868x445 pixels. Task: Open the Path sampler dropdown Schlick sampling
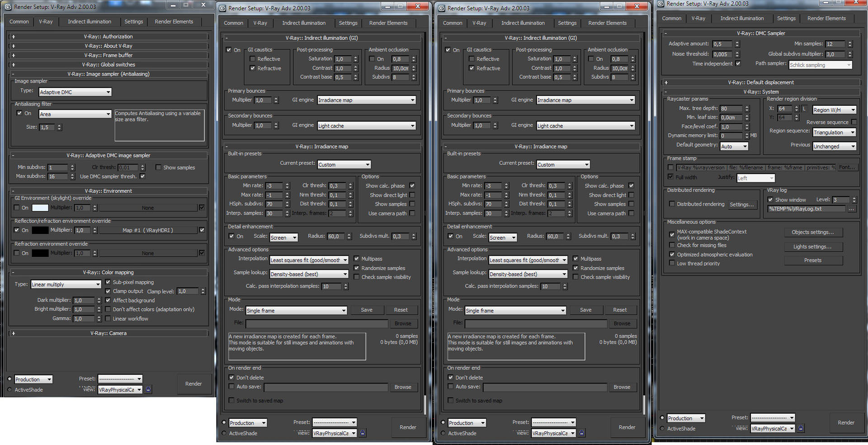(821, 65)
